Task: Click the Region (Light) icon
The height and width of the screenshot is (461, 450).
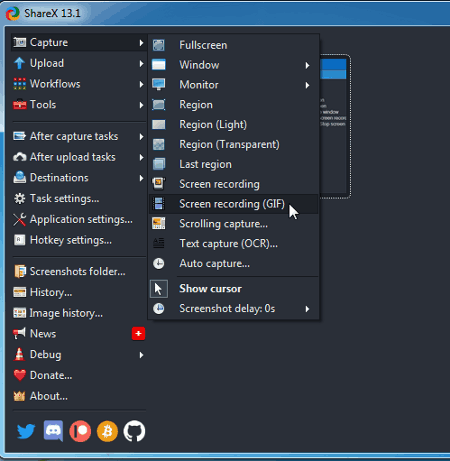Action: tap(159, 124)
